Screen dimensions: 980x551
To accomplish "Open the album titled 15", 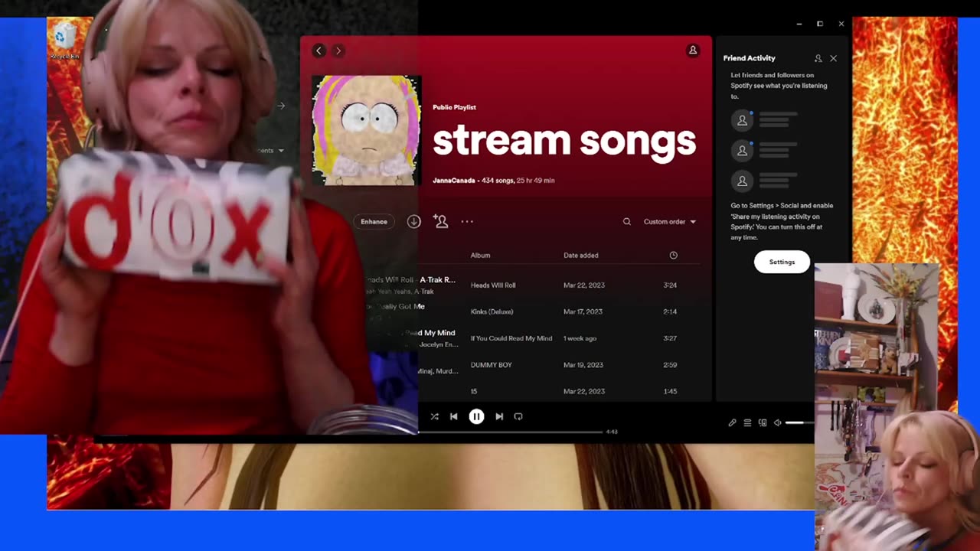I will point(474,392).
